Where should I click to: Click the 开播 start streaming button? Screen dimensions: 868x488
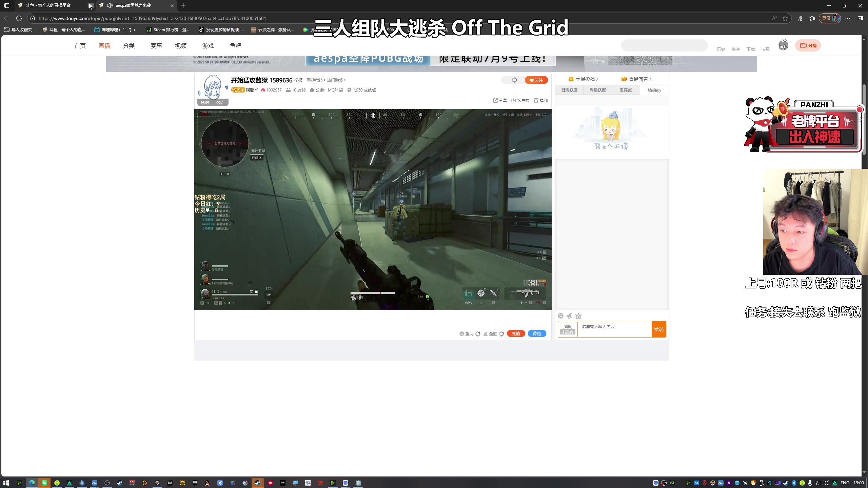(808, 45)
